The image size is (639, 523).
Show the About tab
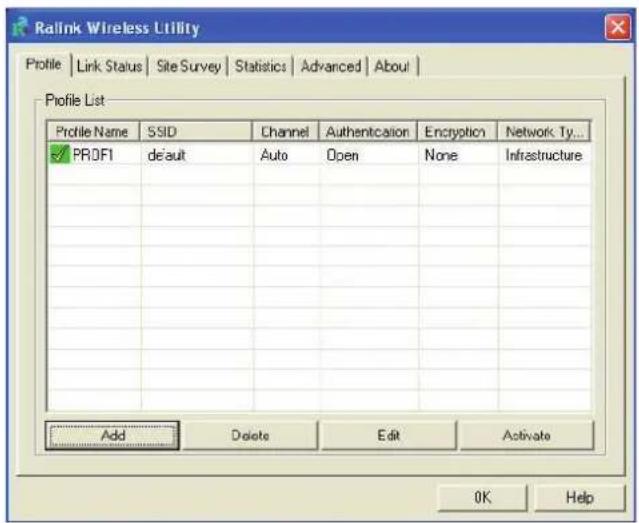point(393,66)
